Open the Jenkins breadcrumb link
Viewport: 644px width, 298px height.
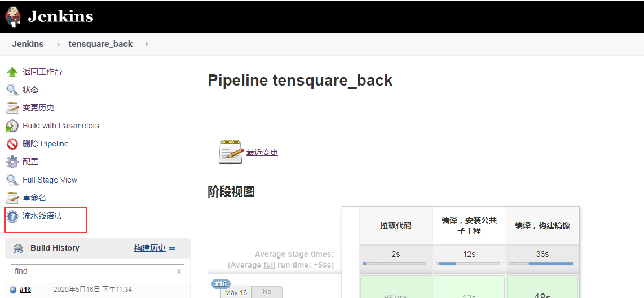pyautogui.click(x=28, y=44)
